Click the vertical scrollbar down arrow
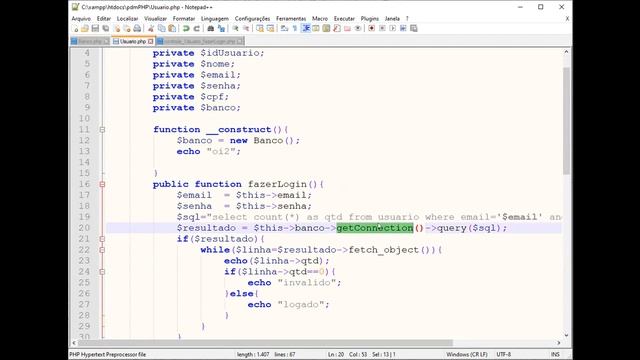 (566, 336)
